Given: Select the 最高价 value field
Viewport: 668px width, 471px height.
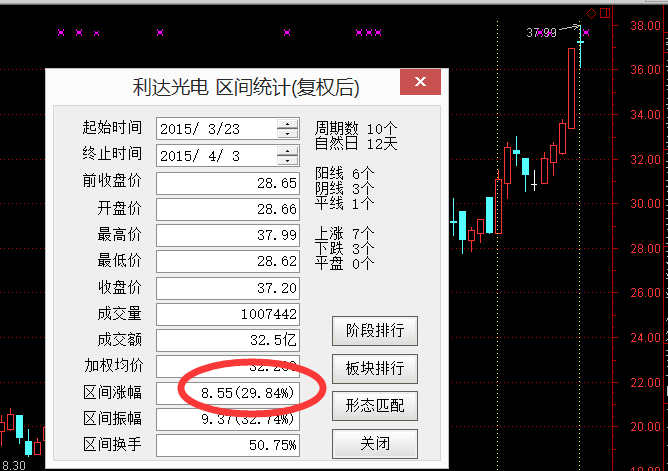Looking at the screenshot, I should [228, 235].
